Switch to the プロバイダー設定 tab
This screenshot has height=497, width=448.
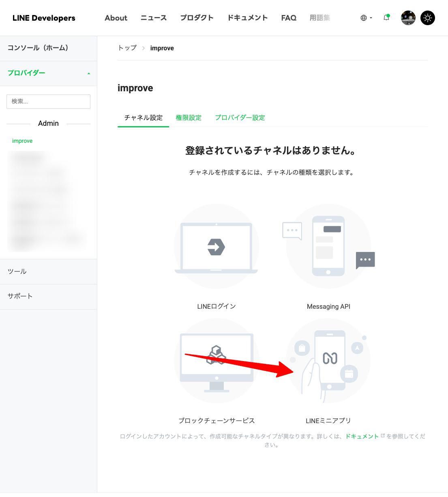(240, 118)
